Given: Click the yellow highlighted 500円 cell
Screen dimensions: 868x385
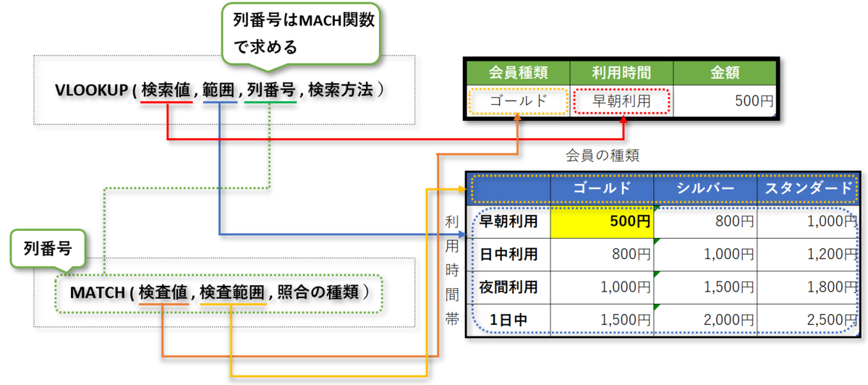Looking at the screenshot, I should point(602,221).
